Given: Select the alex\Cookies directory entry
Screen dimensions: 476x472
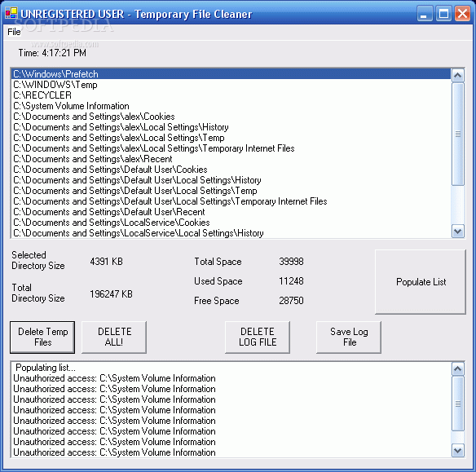Looking at the screenshot, I should (231, 117).
